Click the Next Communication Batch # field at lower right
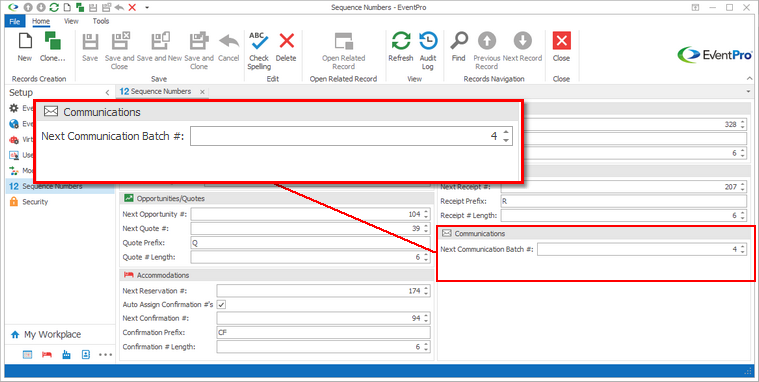The width and height of the screenshot is (759, 382). (642, 249)
